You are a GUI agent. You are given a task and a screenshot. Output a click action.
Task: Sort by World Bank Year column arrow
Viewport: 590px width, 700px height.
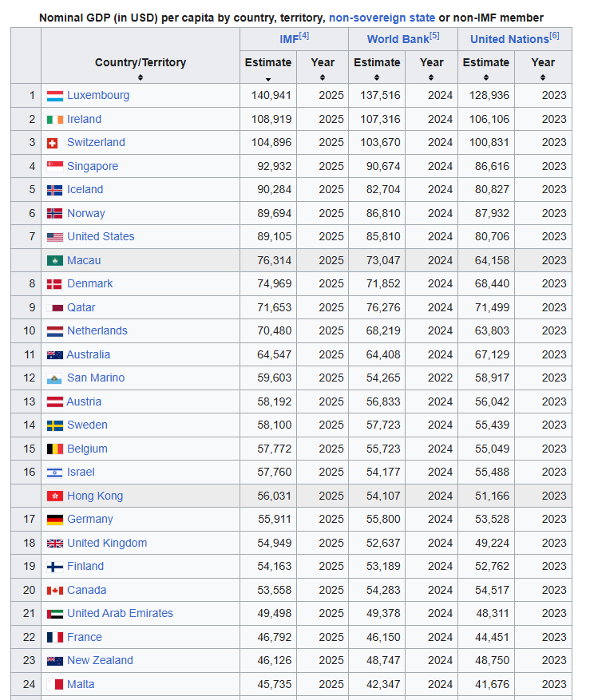click(431, 77)
